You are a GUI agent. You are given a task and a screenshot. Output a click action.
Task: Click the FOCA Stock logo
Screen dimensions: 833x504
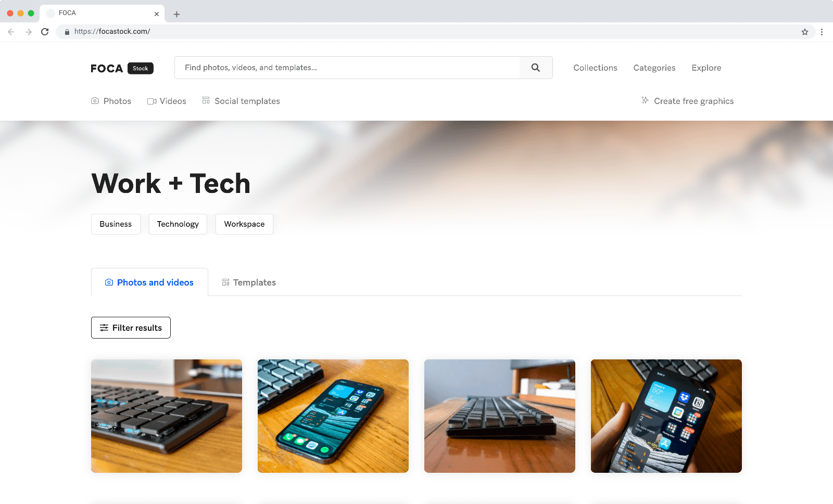click(122, 68)
